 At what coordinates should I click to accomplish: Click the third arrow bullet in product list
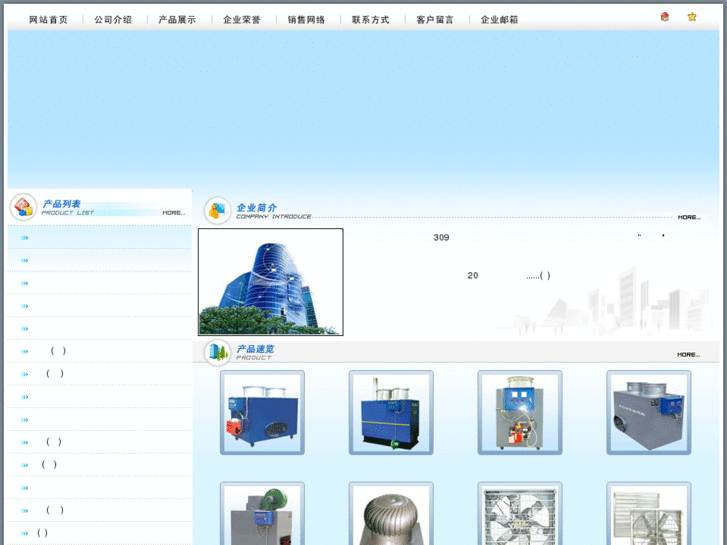click(25, 283)
